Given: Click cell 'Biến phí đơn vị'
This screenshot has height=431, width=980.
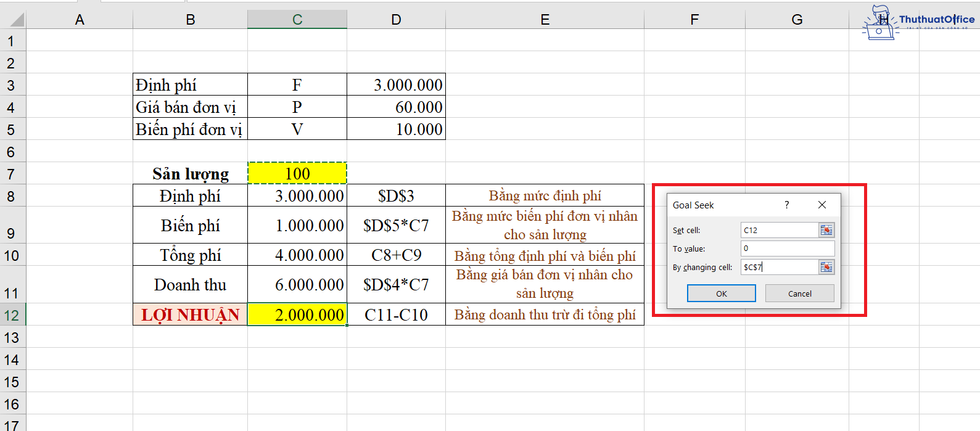Looking at the screenshot, I should (x=191, y=129).
